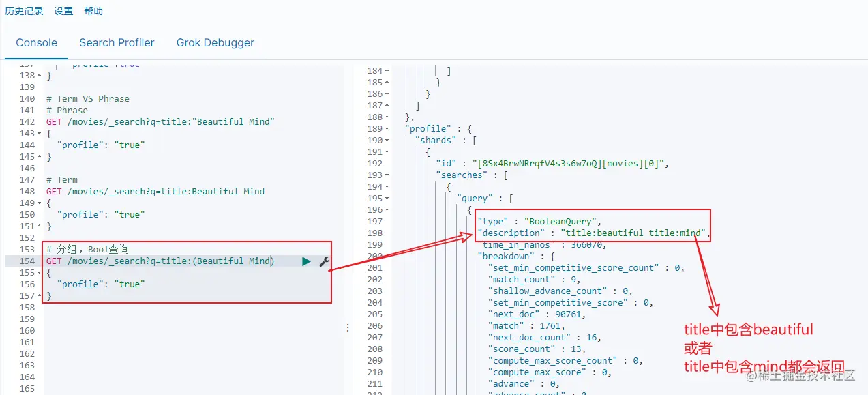Click the pane divider handle dots

[x=348, y=328]
